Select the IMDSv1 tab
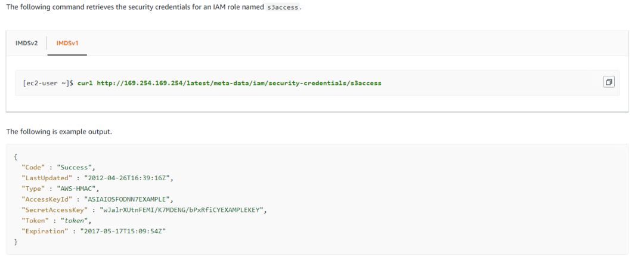Screen dimensions: 644x256 (x=67, y=43)
